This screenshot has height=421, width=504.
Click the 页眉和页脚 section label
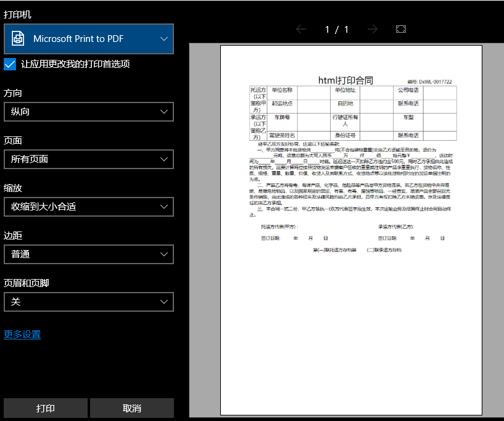click(27, 283)
